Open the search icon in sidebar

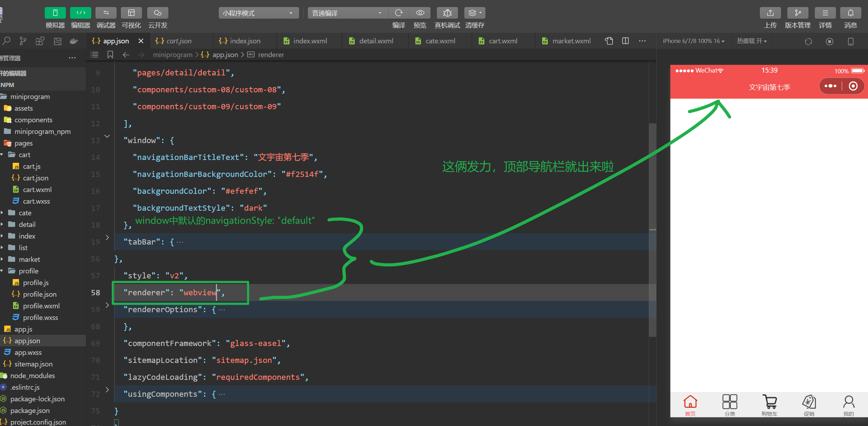(x=6, y=41)
